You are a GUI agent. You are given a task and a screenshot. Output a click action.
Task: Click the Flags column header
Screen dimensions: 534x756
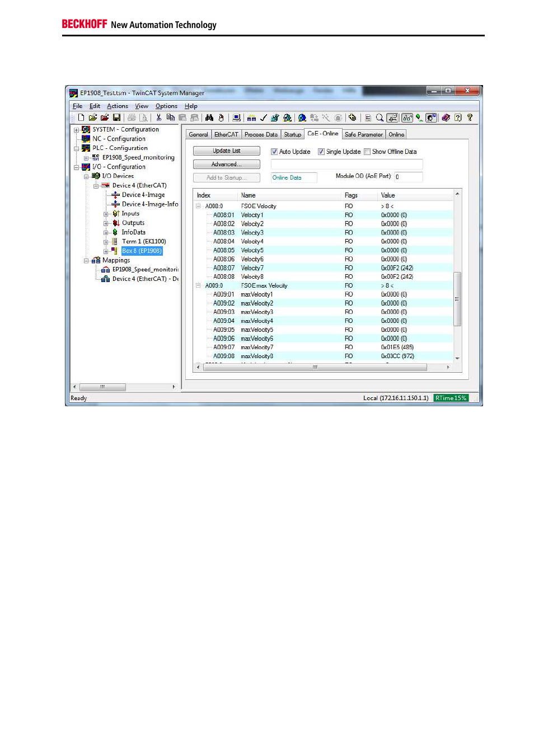point(360,195)
